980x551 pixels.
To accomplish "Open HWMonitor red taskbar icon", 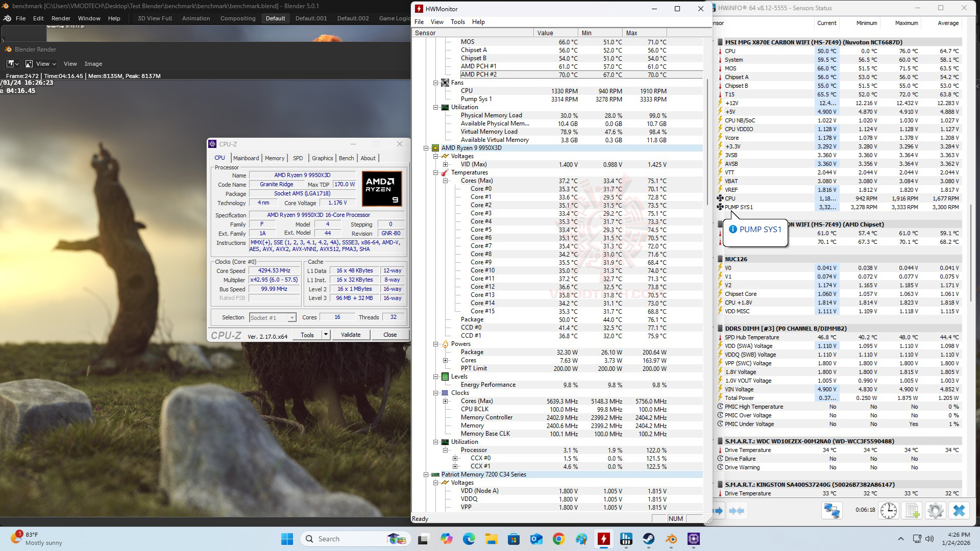I will [x=604, y=539].
